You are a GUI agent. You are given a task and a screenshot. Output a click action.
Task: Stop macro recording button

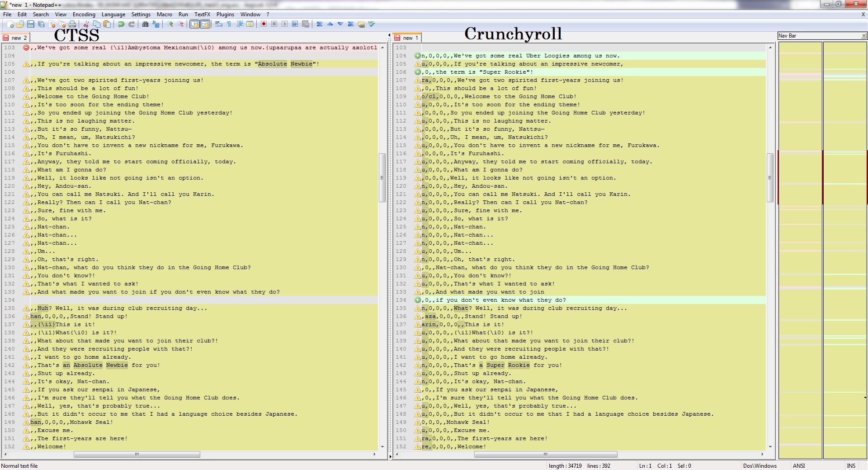click(x=274, y=24)
